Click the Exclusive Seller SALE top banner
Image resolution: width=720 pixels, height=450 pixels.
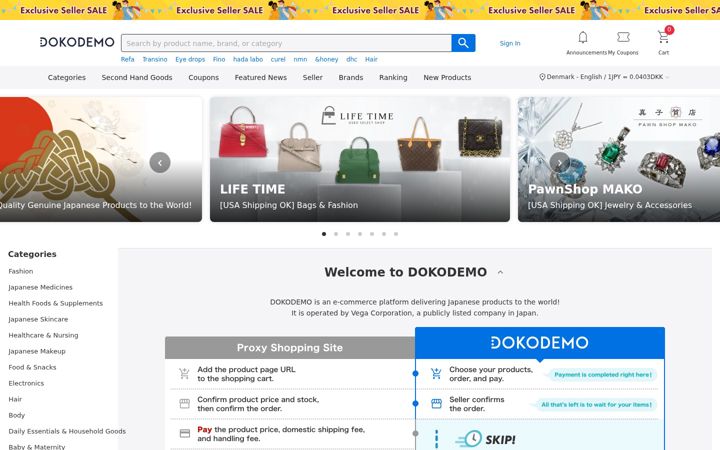click(x=360, y=10)
